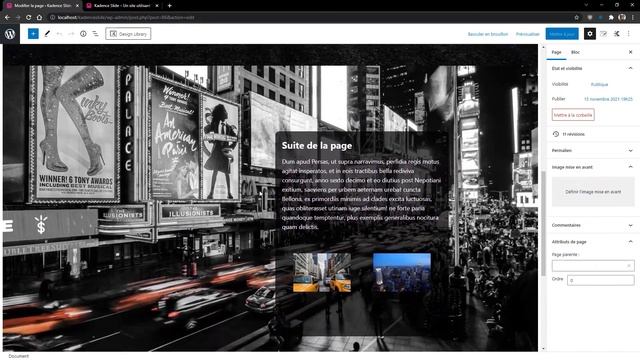
Task: Open a new browser tab
Action: (169, 6)
